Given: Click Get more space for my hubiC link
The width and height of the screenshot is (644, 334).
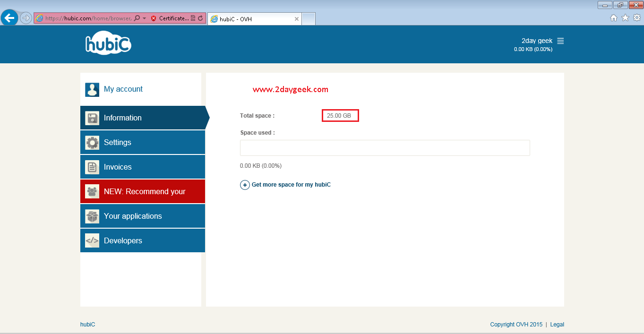Looking at the screenshot, I should 291,185.
